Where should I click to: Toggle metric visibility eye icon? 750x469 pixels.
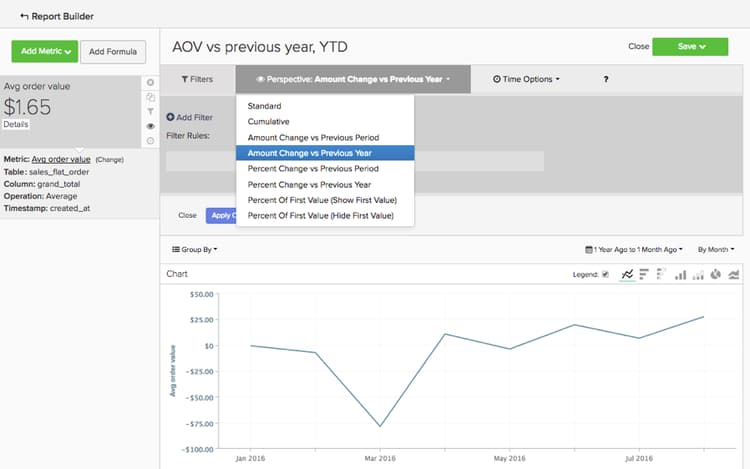[151, 127]
